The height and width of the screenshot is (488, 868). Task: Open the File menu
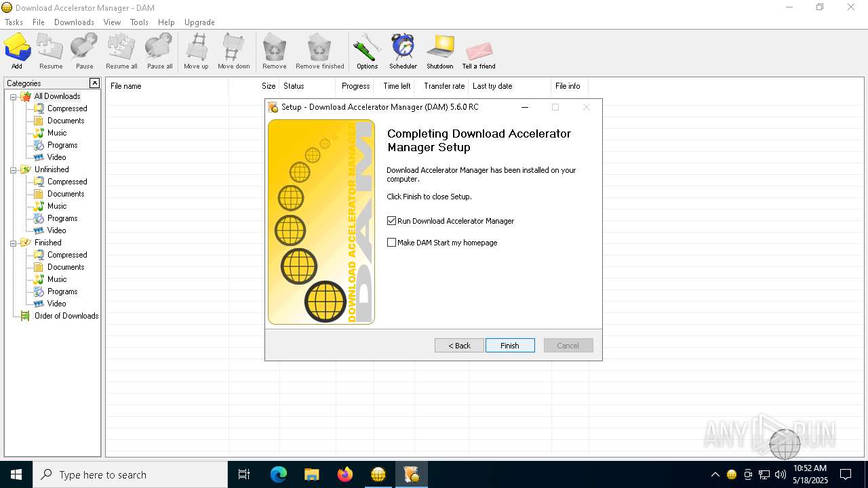coord(39,22)
